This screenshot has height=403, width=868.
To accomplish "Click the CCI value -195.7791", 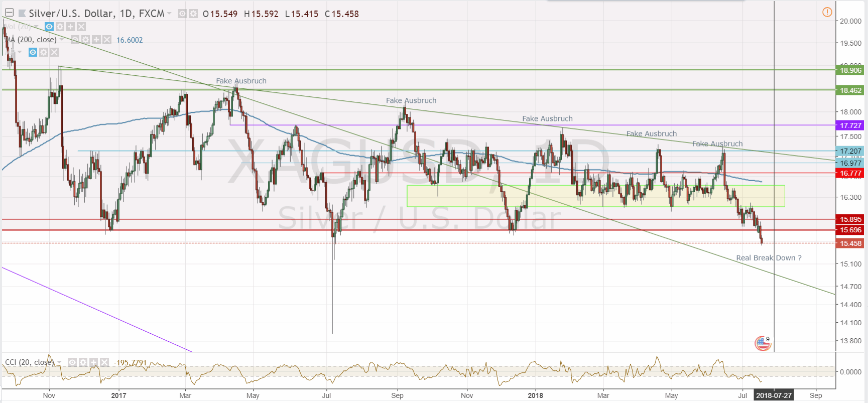I will (x=130, y=362).
